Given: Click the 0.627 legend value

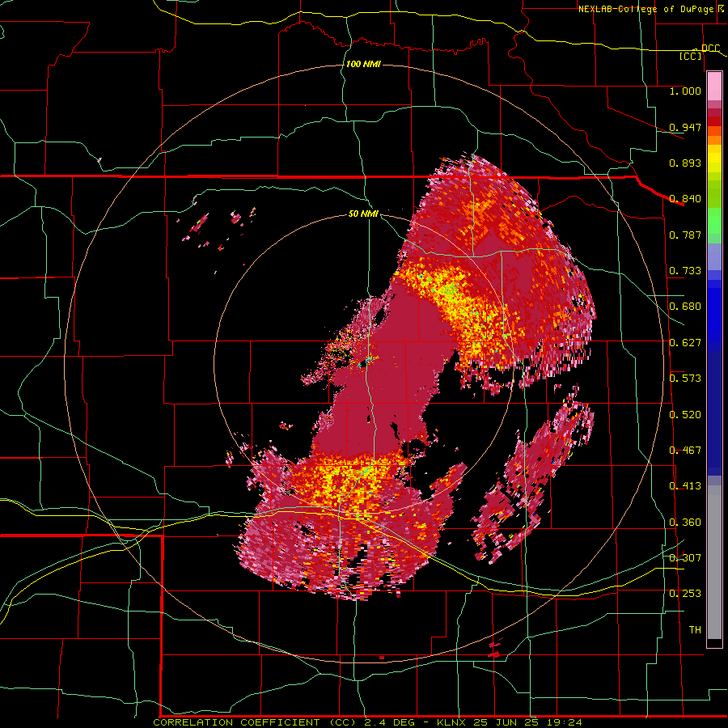Looking at the screenshot, I should point(685,343).
